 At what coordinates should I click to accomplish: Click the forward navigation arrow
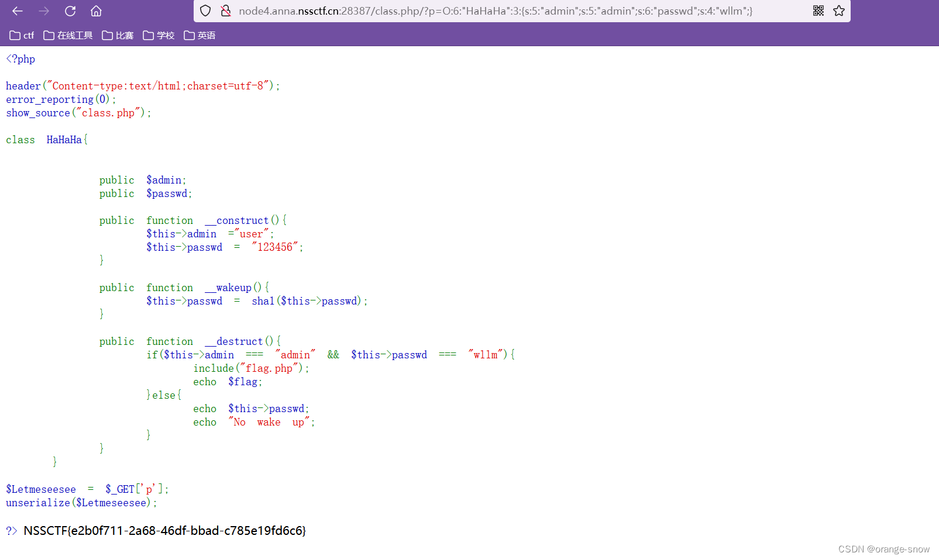click(44, 11)
